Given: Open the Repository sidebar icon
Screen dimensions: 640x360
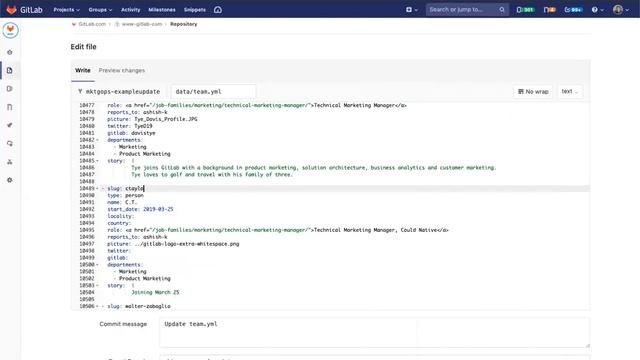Looking at the screenshot, I should (10, 70).
